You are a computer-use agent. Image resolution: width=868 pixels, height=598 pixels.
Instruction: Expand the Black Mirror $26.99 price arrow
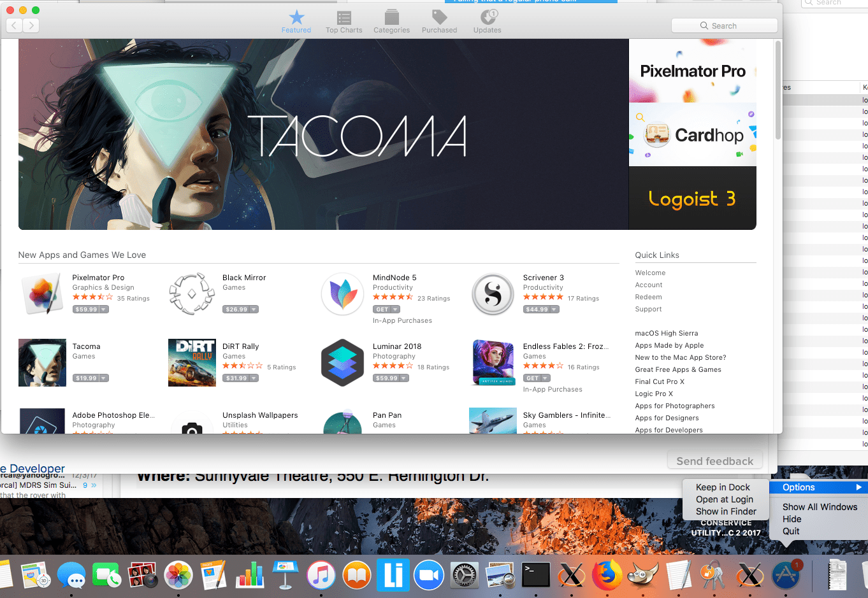click(254, 310)
